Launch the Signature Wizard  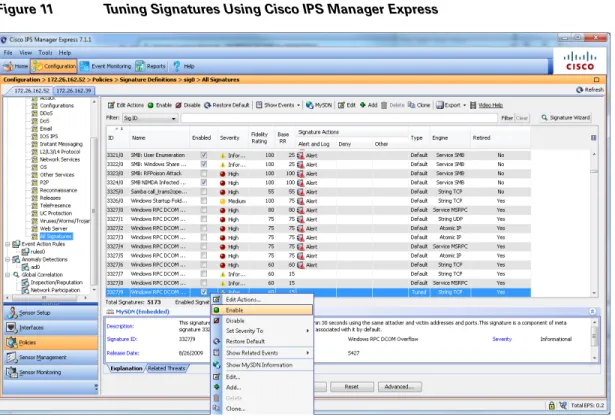click(566, 118)
